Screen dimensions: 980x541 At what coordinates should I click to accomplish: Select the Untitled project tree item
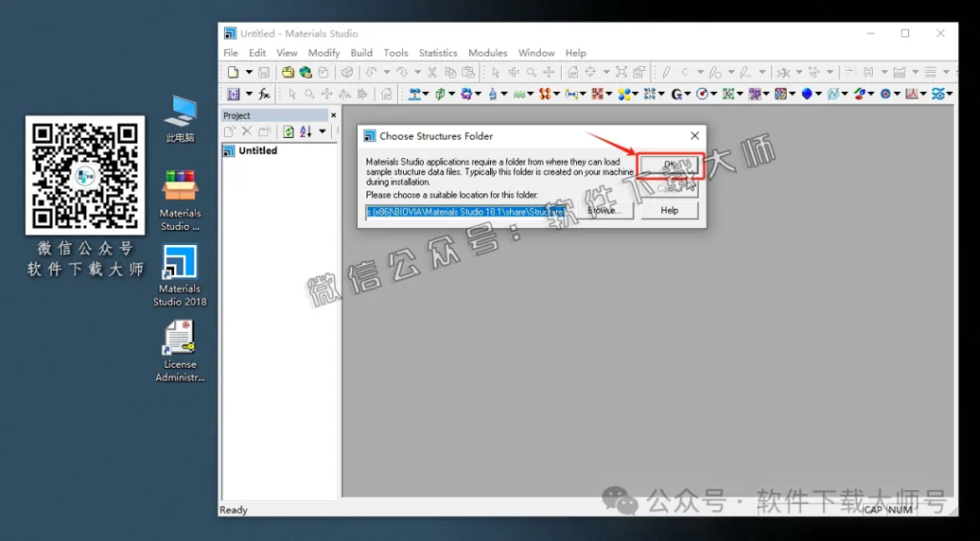click(x=257, y=151)
